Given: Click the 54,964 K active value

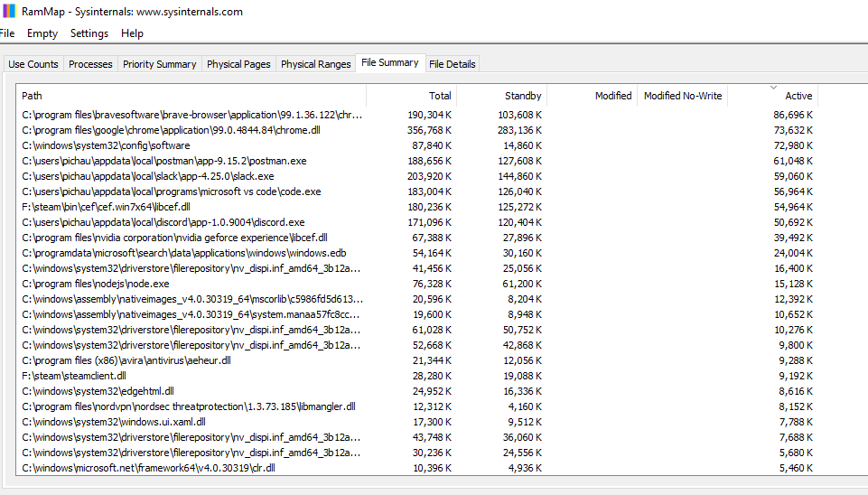Looking at the screenshot, I should click(793, 207).
